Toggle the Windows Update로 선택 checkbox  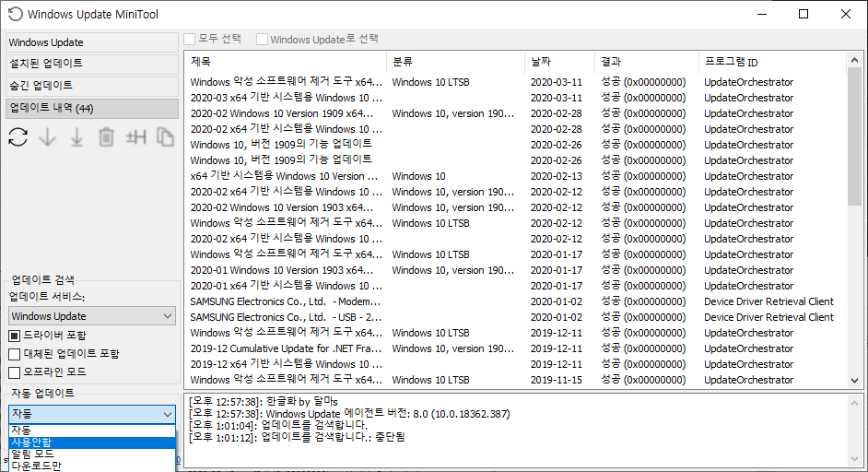coord(263,39)
